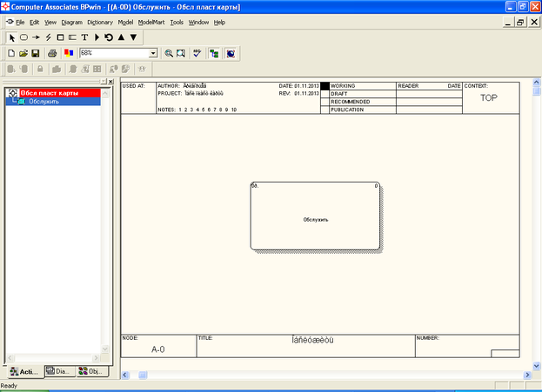Close the Model Explorer panel
This screenshot has height=392, width=542.
[111, 82]
